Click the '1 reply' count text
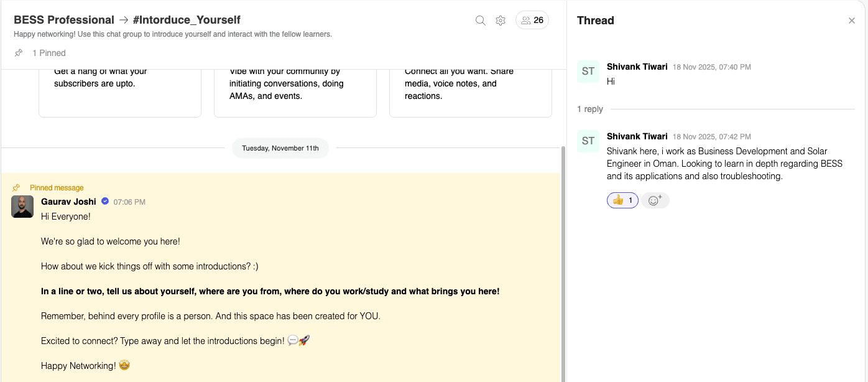The image size is (868, 382). coord(590,109)
